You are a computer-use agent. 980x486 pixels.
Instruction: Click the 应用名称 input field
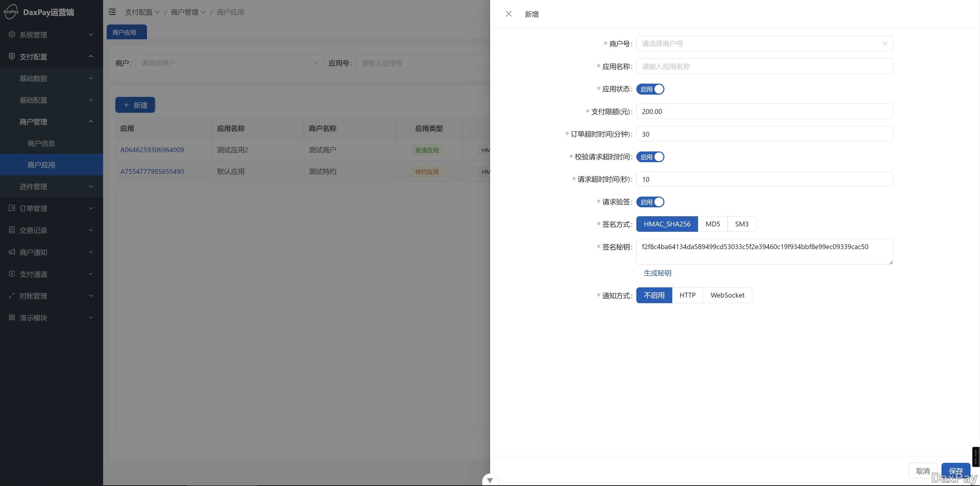pyautogui.click(x=764, y=67)
